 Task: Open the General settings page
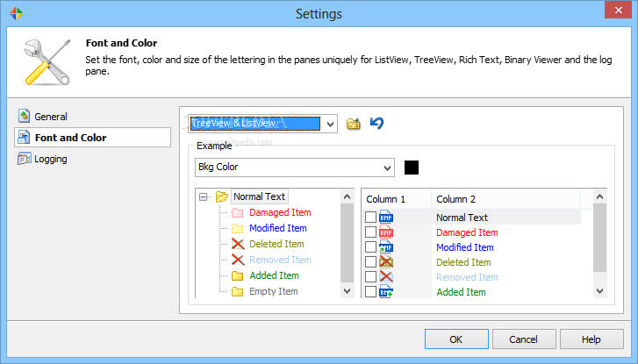[x=51, y=117]
